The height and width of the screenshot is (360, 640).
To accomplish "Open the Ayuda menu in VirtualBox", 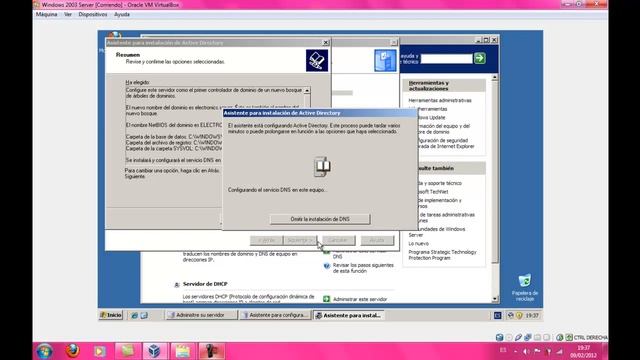I will click(122, 14).
